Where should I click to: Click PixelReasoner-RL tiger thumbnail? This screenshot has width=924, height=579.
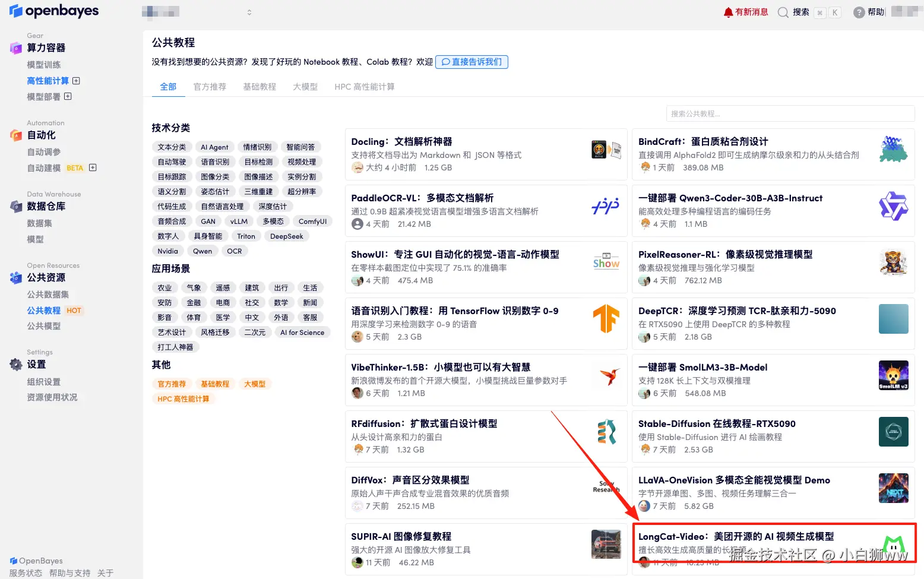point(894,262)
